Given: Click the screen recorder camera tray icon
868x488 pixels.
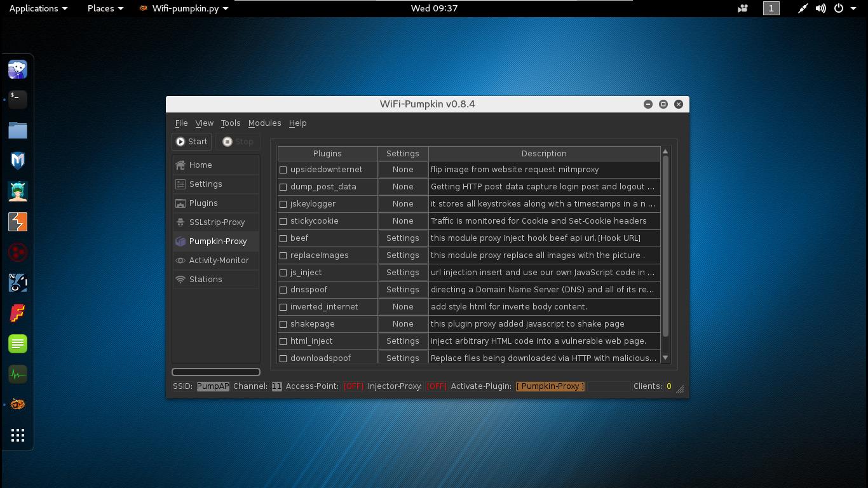Looking at the screenshot, I should pyautogui.click(x=742, y=8).
